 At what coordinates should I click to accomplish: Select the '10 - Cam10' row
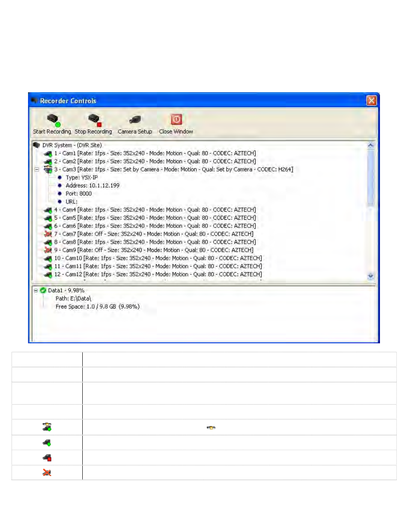pos(158,258)
